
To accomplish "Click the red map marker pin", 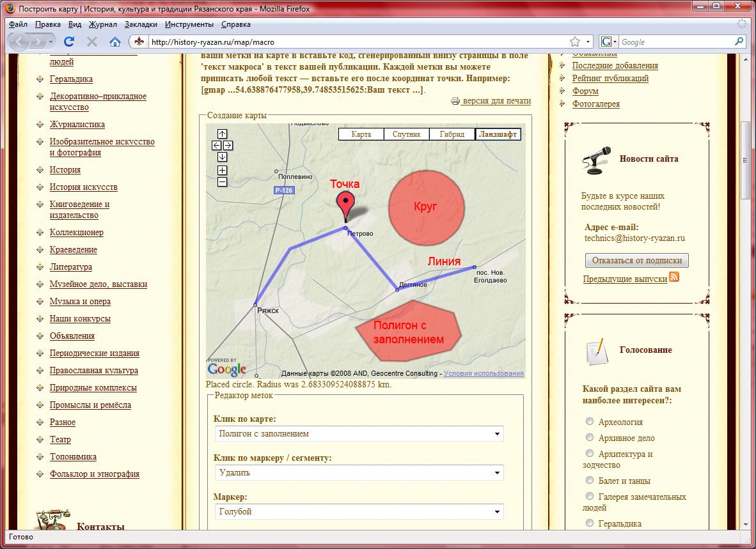I will (345, 206).
